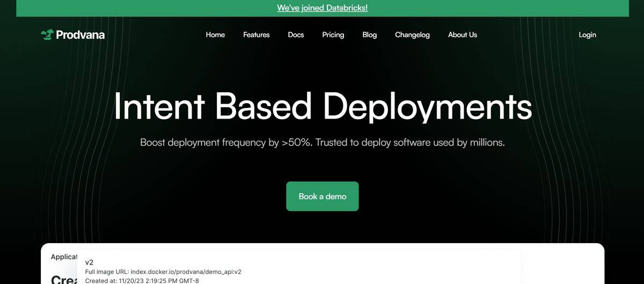The height and width of the screenshot is (284, 644).
Task: Click the "Boost deployment frequency" tagline text
Action: pos(322,143)
